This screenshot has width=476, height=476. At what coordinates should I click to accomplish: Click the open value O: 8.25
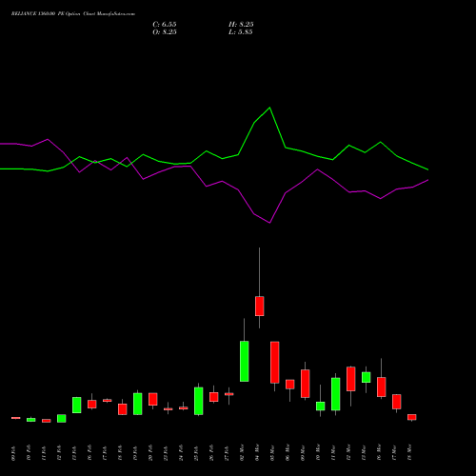tap(165, 32)
